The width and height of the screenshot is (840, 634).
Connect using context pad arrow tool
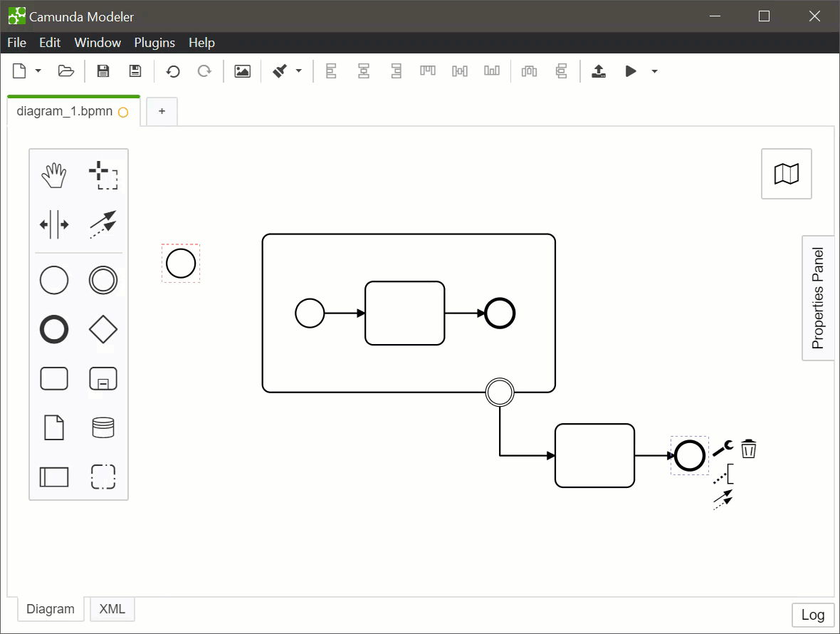tap(723, 499)
